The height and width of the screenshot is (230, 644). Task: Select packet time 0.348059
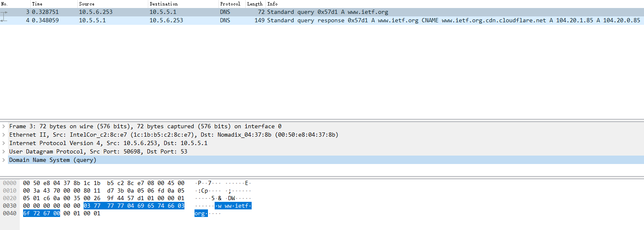pos(45,20)
